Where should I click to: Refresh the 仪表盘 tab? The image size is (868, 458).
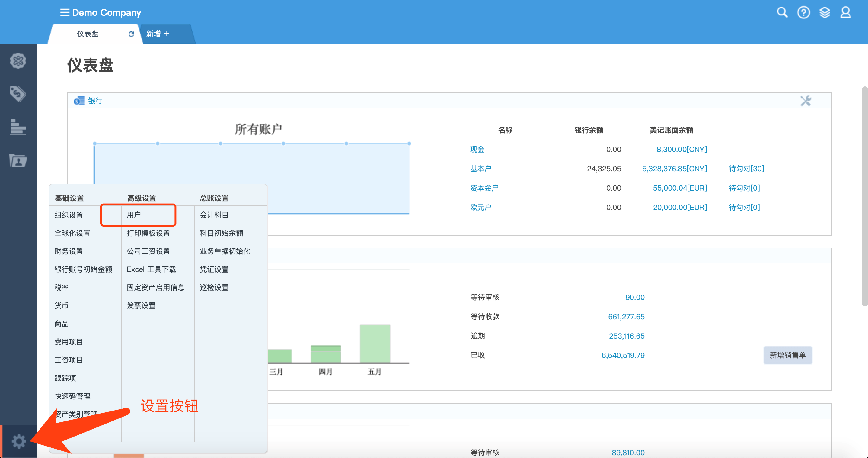click(131, 34)
